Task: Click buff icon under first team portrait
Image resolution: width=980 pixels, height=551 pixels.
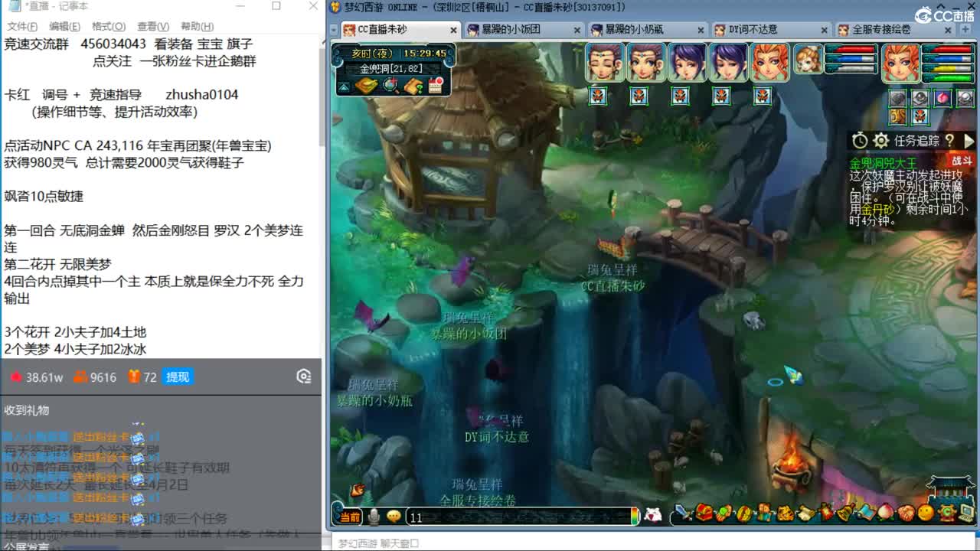Action: pos(598,96)
